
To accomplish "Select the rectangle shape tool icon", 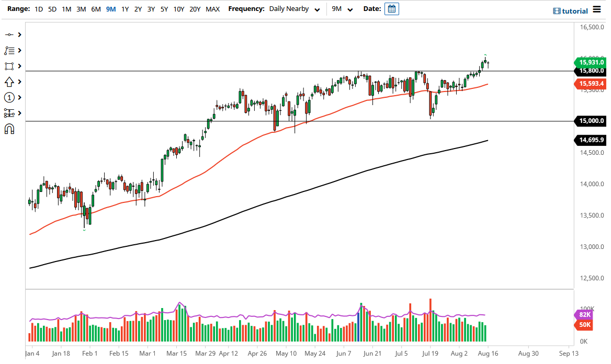I will pyautogui.click(x=9, y=66).
